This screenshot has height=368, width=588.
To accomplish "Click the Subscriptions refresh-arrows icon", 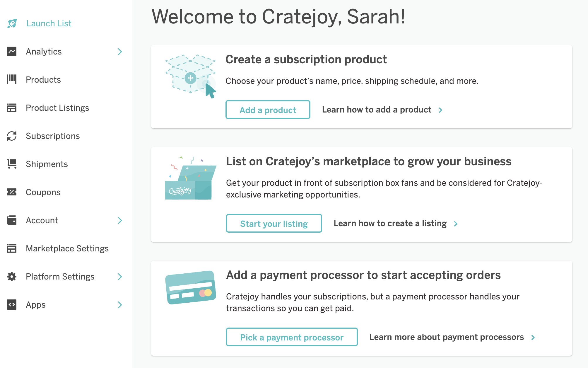I will (12, 136).
